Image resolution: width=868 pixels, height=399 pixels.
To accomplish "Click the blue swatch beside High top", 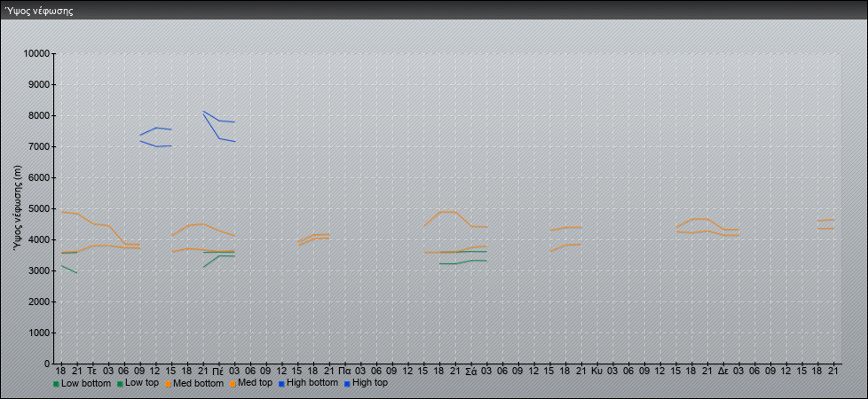I will [x=346, y=384].
